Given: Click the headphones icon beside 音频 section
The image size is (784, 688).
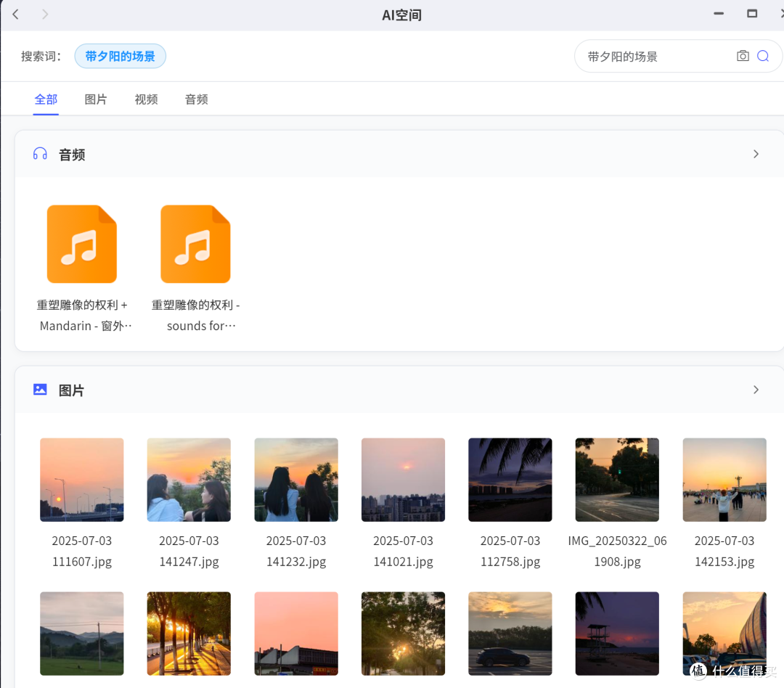Looking at the screenshot, I should (40, 154).
